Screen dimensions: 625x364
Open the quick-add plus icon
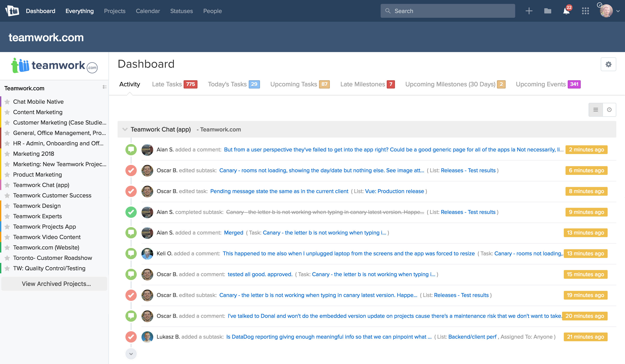529,11
